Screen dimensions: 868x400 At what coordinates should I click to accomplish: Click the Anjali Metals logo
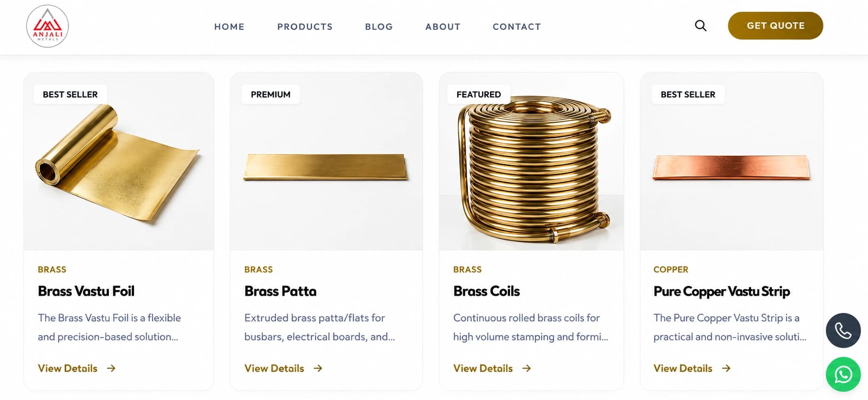(47, 26)
